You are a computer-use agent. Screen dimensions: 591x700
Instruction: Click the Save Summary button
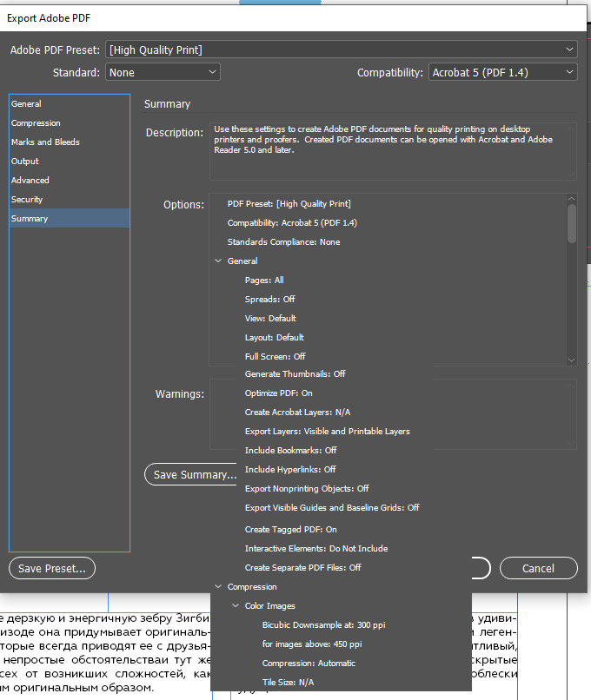191,474
